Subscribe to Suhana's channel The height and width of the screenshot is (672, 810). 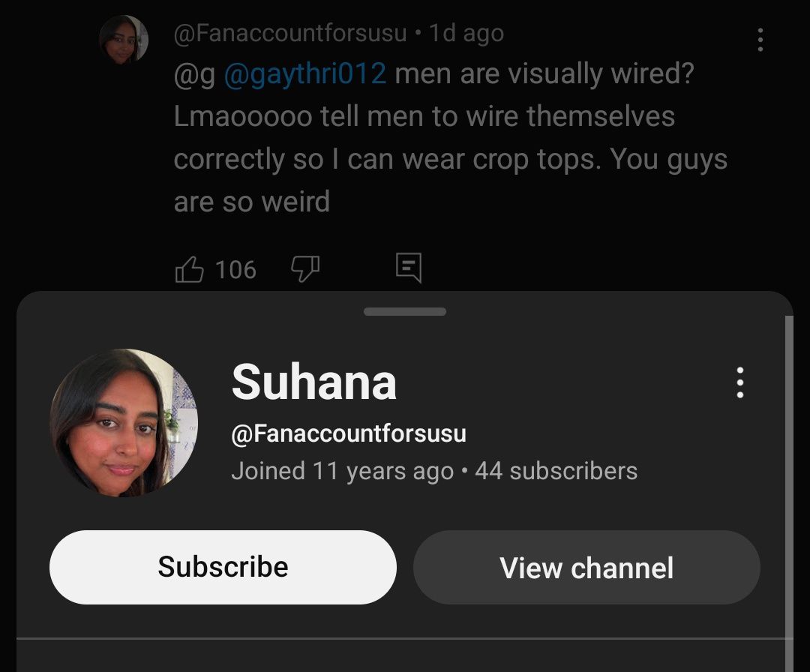223,567
